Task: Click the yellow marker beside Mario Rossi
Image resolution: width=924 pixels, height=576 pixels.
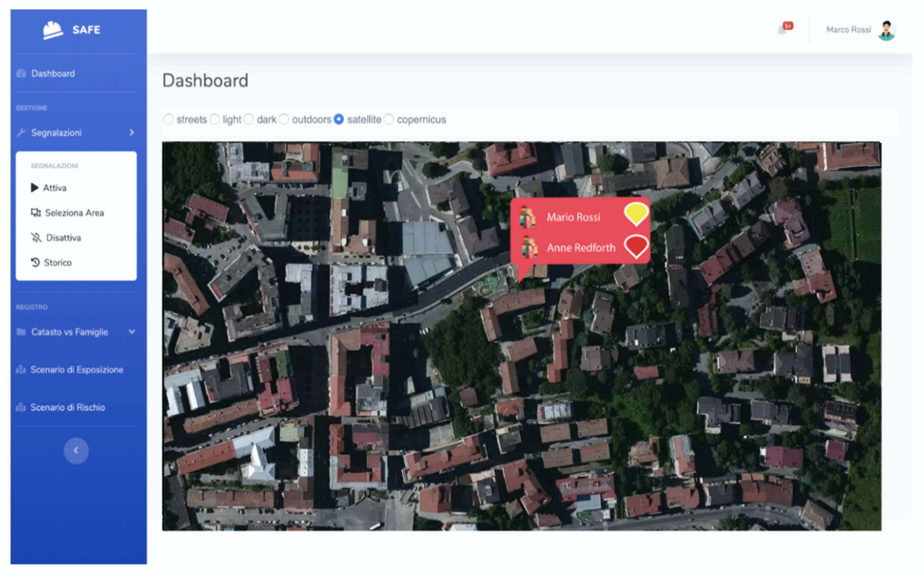Action: 636,213
